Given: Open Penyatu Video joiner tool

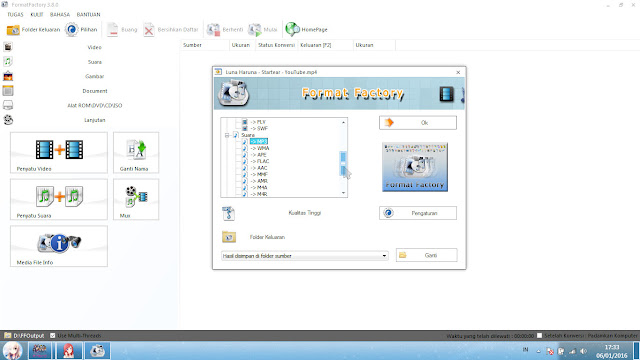Looking at the screenshot, I should [x=59, y=152].
